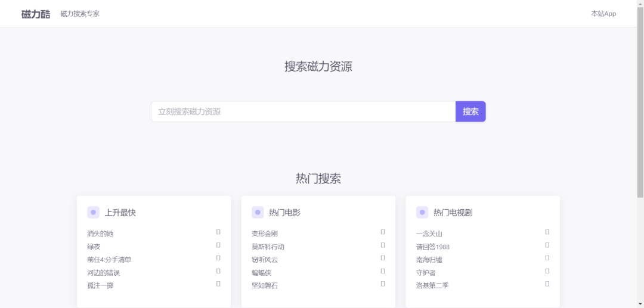Image resolution: width=644 pixels, height=308 pixels.
Task: Click the icon beside 蝙蝠侠
Action: point(382,270)
